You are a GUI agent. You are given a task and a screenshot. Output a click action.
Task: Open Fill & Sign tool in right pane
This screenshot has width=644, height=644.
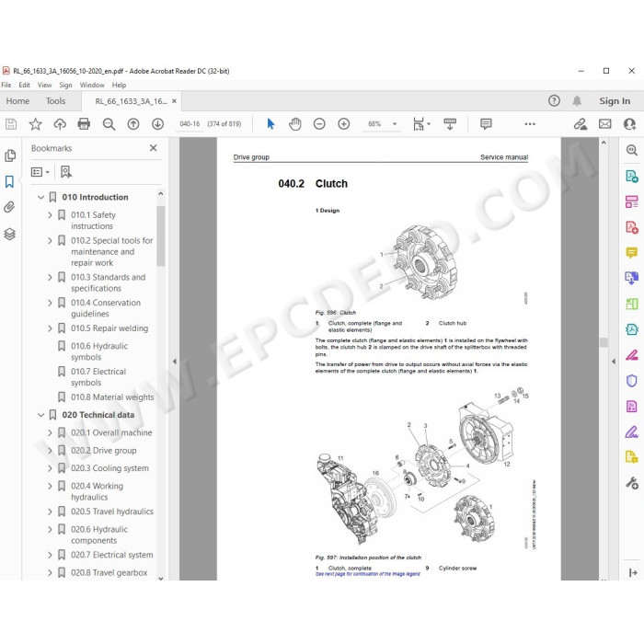tap(632, 432)
